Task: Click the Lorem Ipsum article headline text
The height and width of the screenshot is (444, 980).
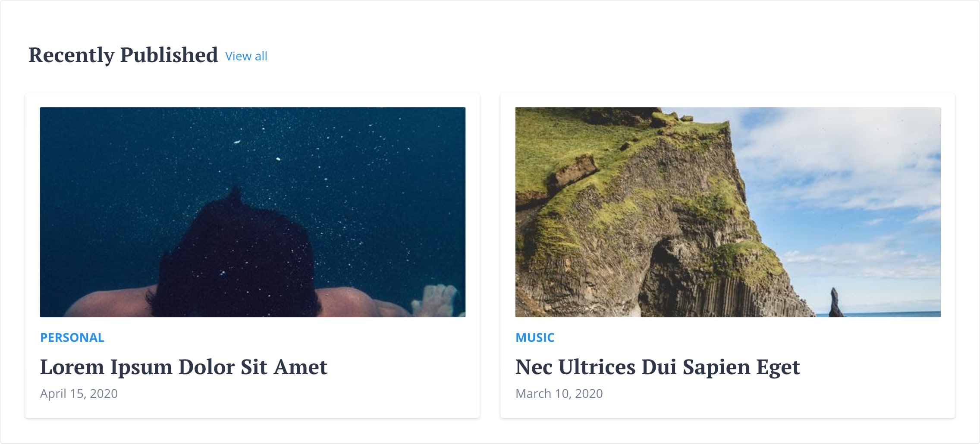Action: click(183, 367)
